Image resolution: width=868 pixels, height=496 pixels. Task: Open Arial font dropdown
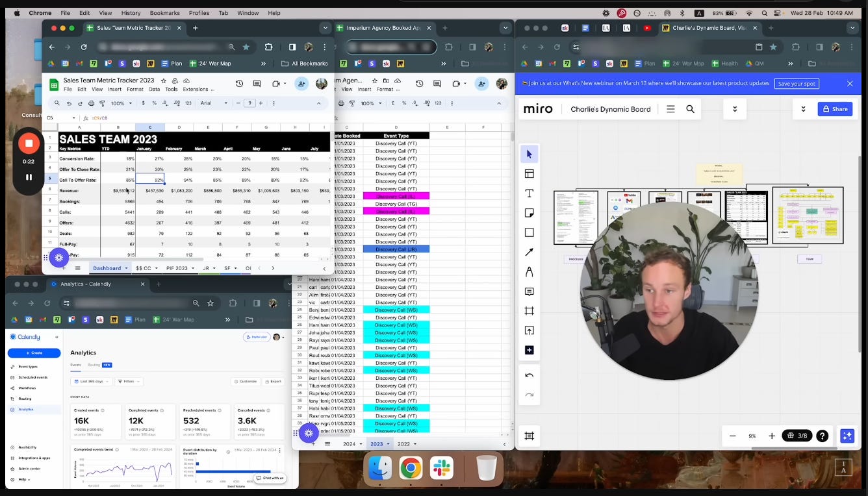coord(214,103)
